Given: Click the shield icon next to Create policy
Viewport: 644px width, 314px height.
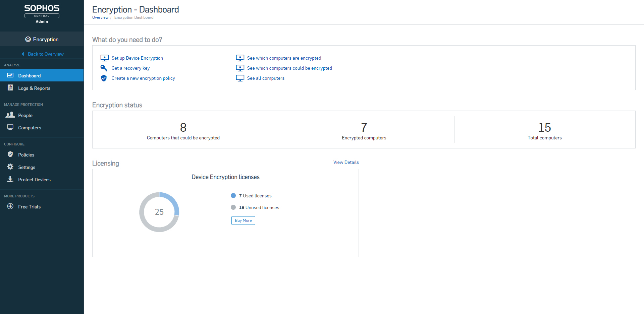Looking at the screenshot, I should click(x=104, y=78).
